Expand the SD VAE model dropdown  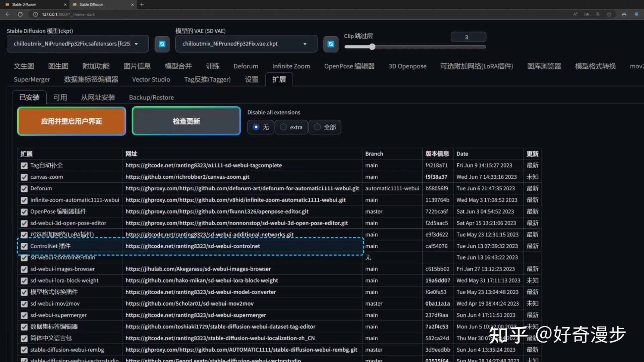click(305, 44)
